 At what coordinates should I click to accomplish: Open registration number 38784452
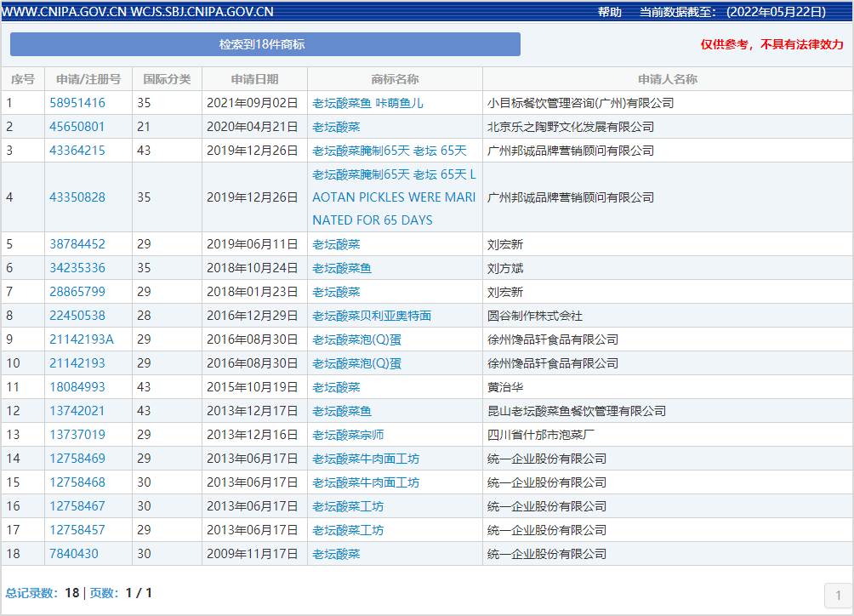click(77, 244)
